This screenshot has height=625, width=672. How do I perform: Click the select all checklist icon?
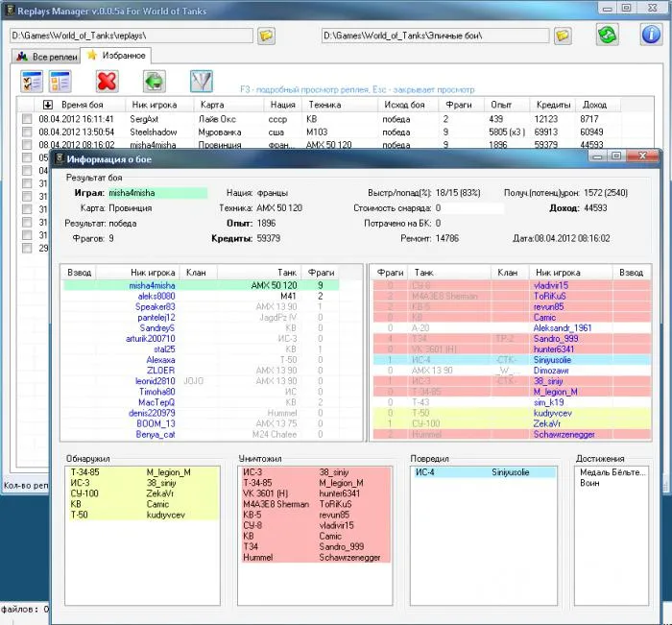31,82
